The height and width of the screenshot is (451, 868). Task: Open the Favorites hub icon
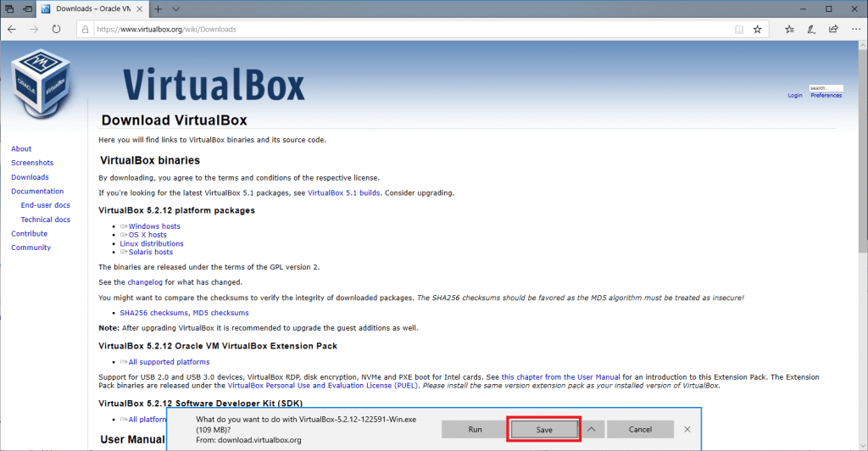(789, 29)
